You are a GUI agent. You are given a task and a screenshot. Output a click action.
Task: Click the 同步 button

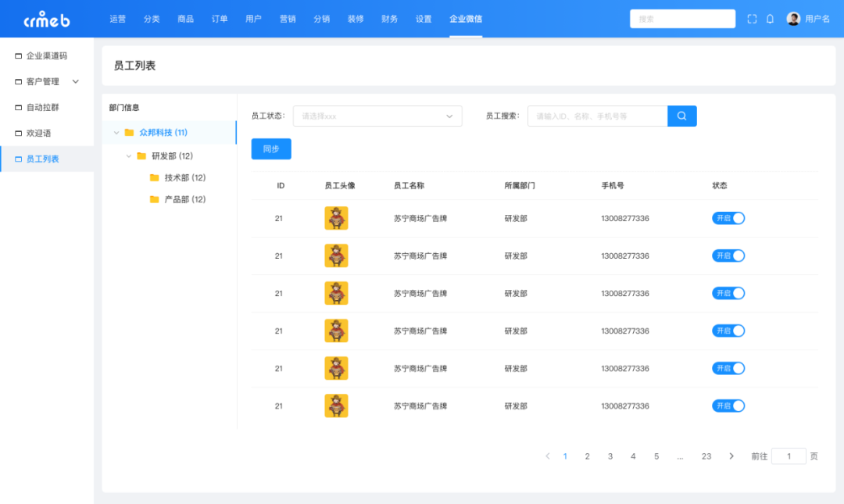click(271, 149)
